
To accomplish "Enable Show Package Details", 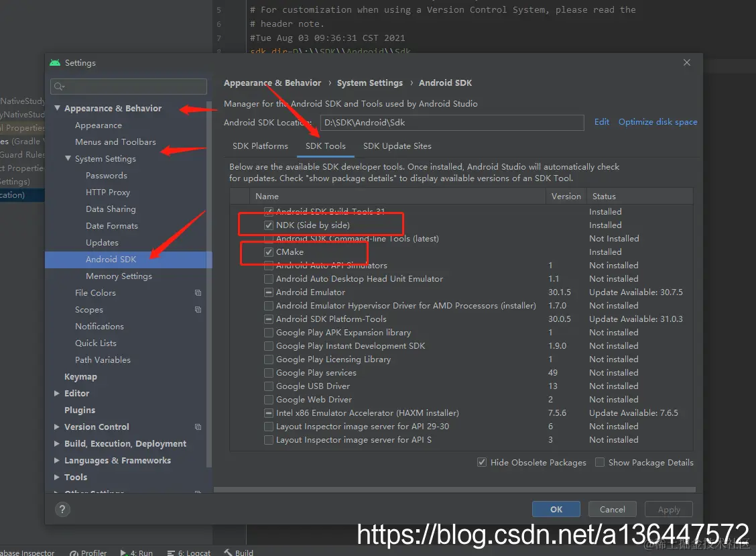I will coord(600,462).
